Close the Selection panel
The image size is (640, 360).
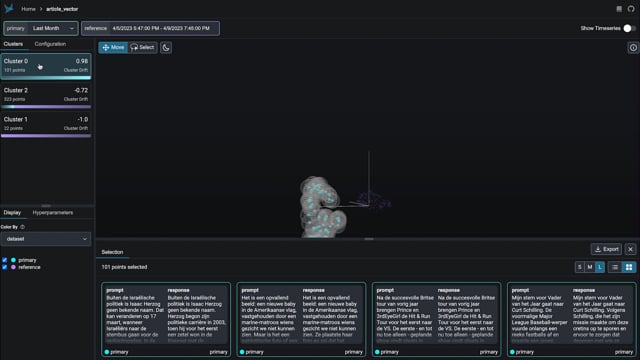[x=631, y=249]
